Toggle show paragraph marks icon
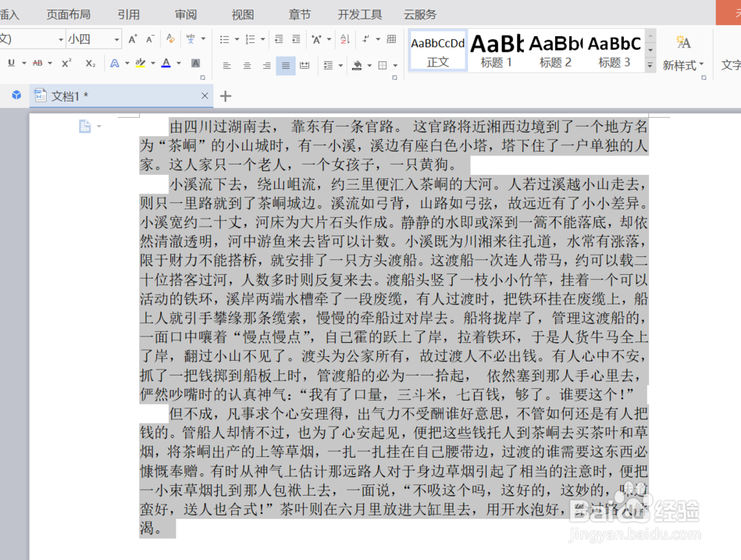 click(366, 39)
